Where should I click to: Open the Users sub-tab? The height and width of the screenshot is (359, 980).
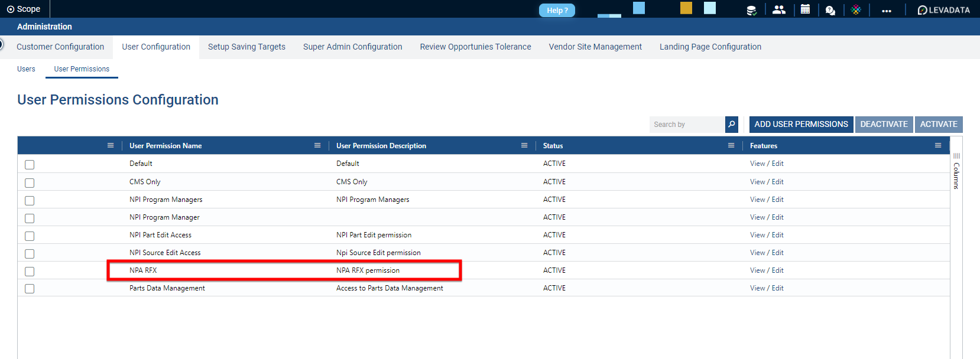pos(26,69)
